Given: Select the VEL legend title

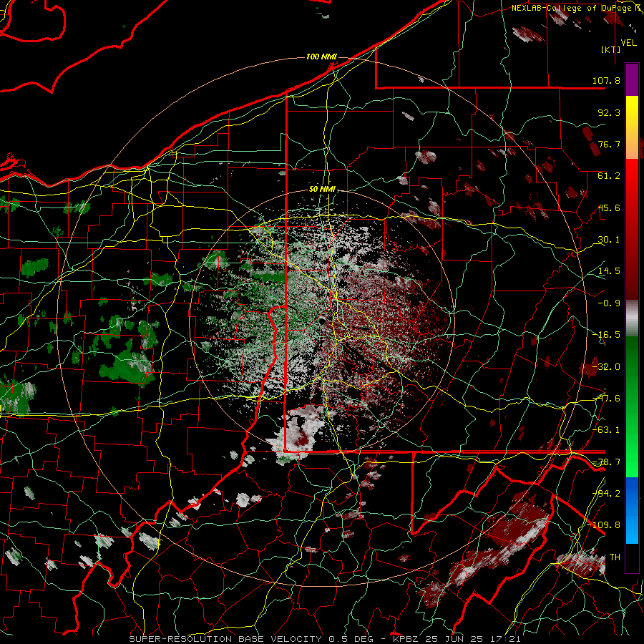Looking at the screenshot, I should pos(628,43).
